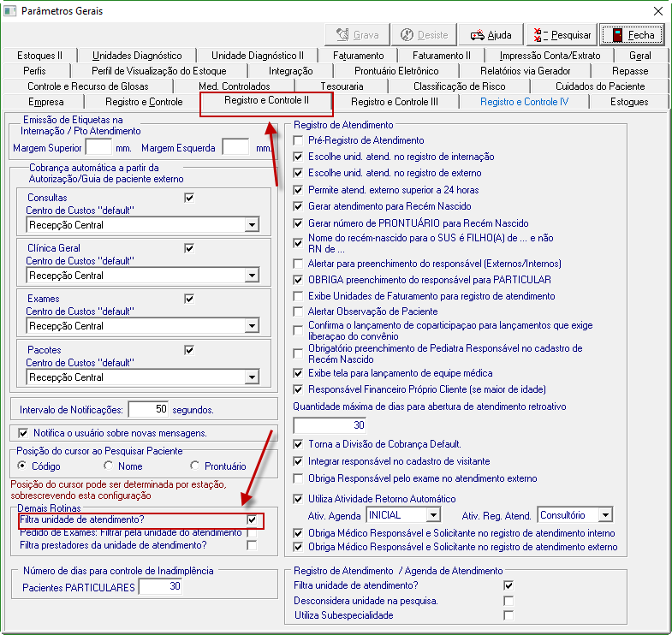The height and width of the screenshot is (635, 672).
Task: Toggle Responsável Financeiro Próprio Cliente checkbox
Action: [298, 390]
